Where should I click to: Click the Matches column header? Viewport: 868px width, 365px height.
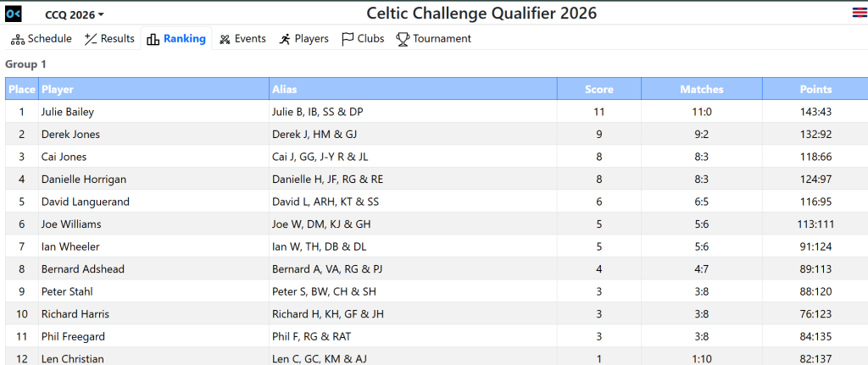pyautogui.click(x=701, y=89)
